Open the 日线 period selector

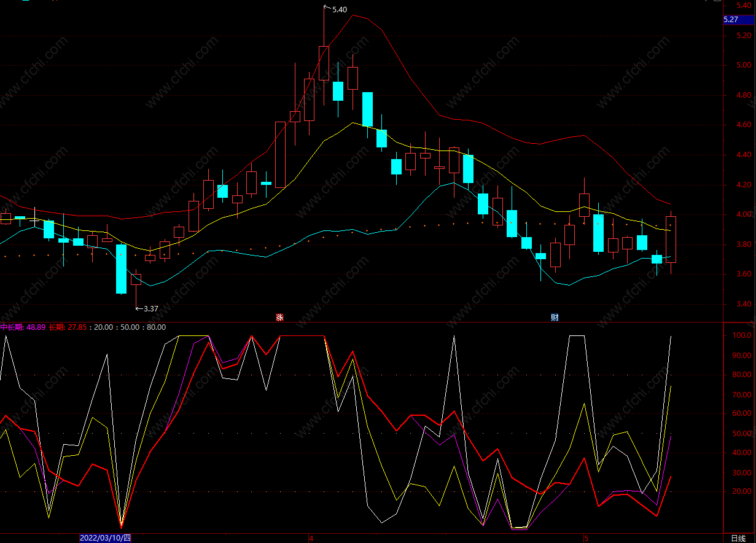[x=738, y=538]
